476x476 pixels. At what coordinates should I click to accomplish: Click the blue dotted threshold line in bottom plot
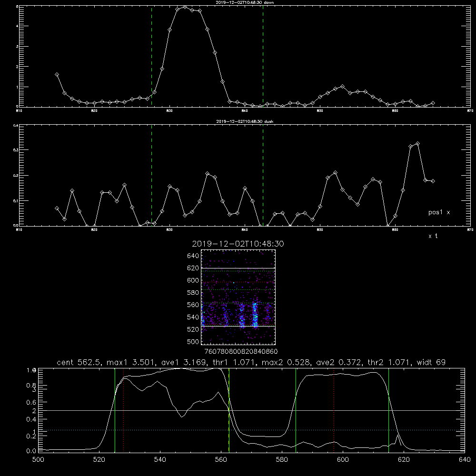click(x=251, y=430)
